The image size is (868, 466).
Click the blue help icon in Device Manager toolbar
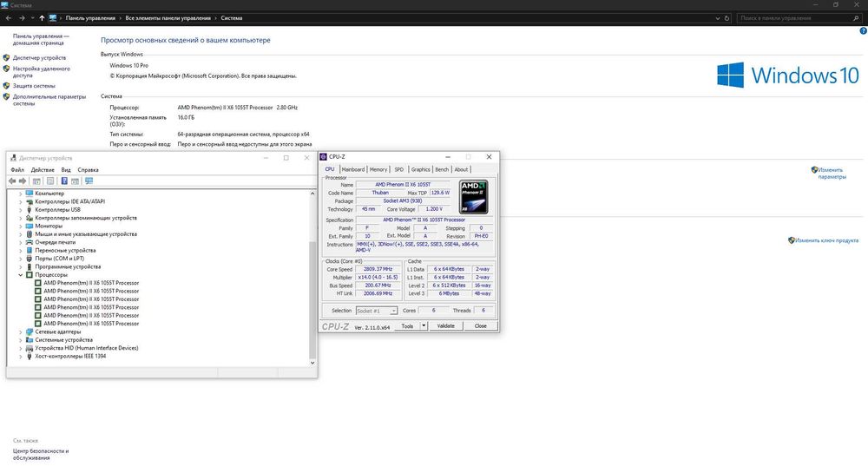[x=64, y=181]
